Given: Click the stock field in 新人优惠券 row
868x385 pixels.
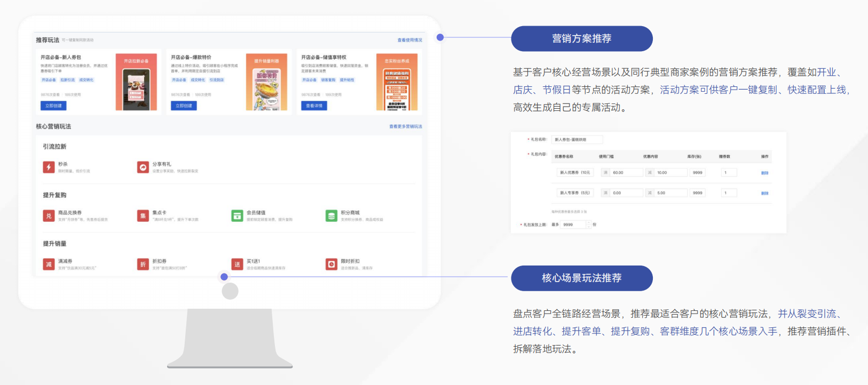Looking at the screenshot, I should click(x=698, y=173).
